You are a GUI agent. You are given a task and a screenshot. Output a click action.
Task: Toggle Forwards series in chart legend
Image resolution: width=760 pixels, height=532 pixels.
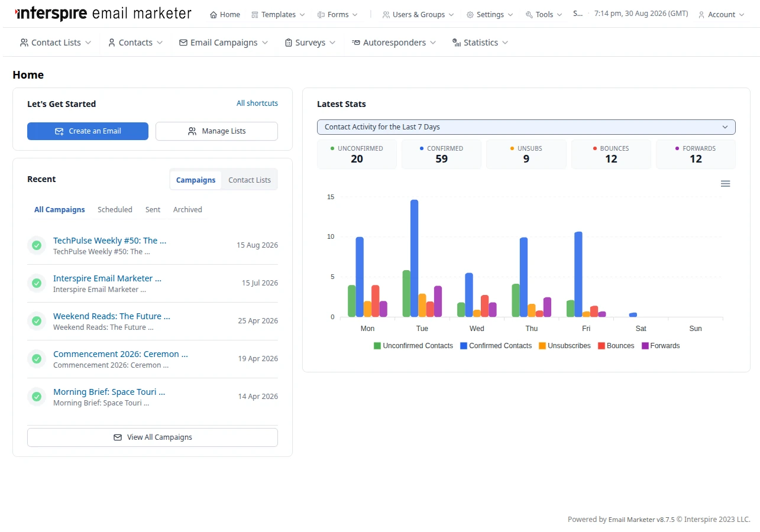click(x=661, y=346)
